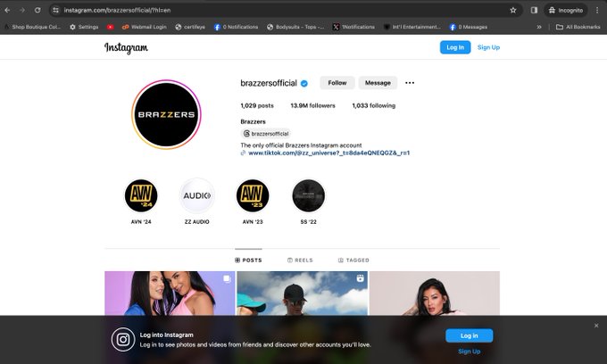This screenshot has height=364, width=607.
Task: Open the X 1Notifications bookmark
Action: [x=353, y=27]
